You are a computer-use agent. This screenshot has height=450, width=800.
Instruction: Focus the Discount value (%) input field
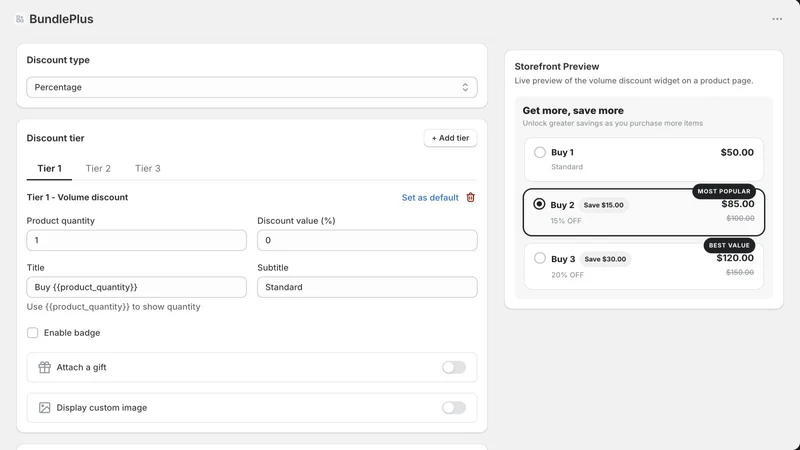pos(367,240)
